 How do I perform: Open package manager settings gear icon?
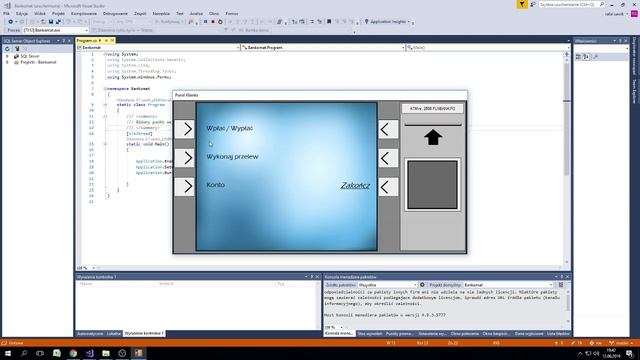[x=422, y=285]
